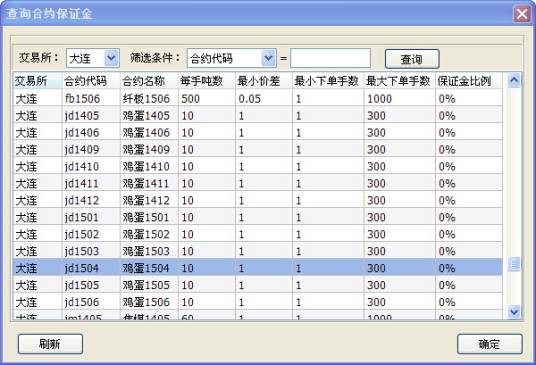
Task: Select the jd1412 code cell
Action: [91, 200]
